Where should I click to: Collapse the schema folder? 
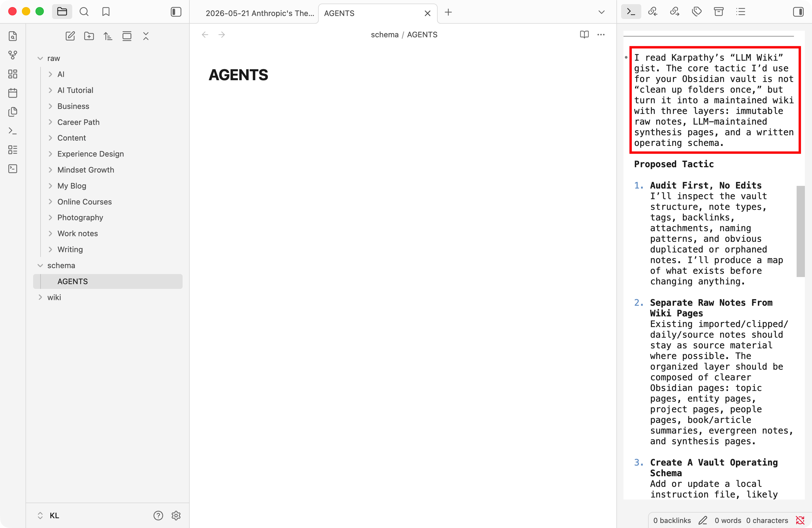click(40, 265)
